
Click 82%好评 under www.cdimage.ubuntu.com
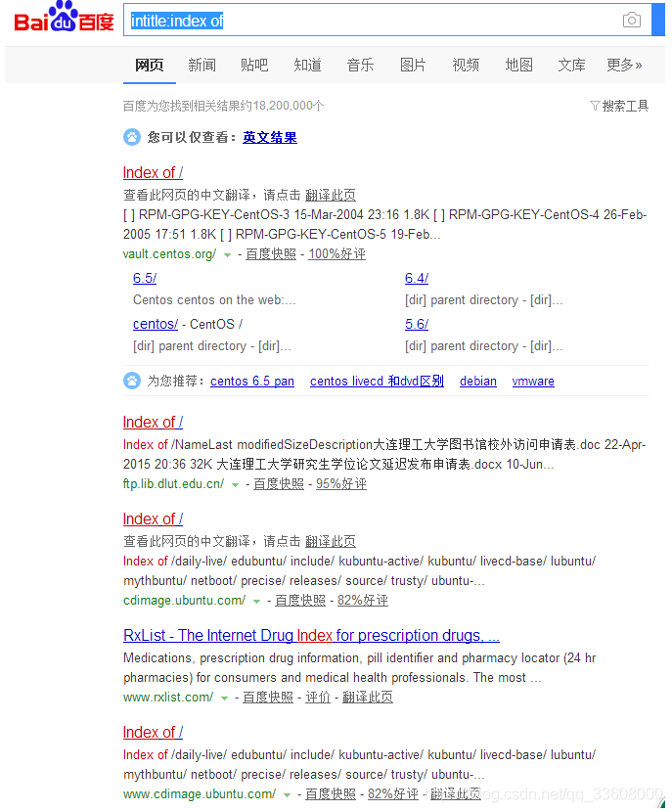coord(393,794)
